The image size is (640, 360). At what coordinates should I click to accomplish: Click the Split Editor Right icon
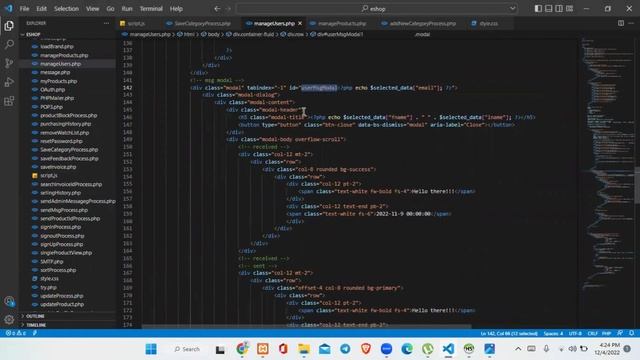pyautogui.click(x=621, y=23)
